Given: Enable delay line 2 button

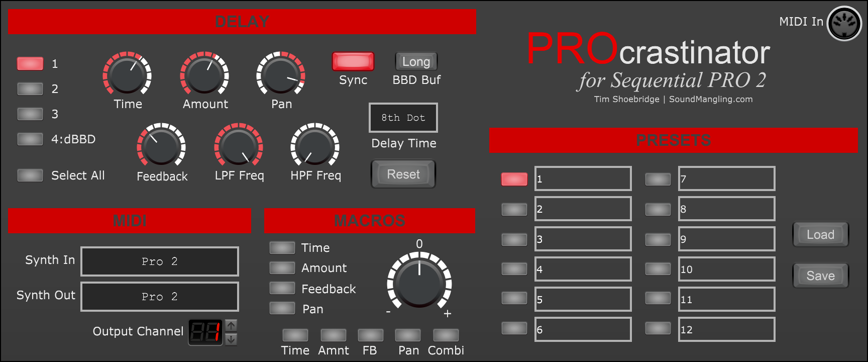Looking at the screenshot, I should [30, 88].
